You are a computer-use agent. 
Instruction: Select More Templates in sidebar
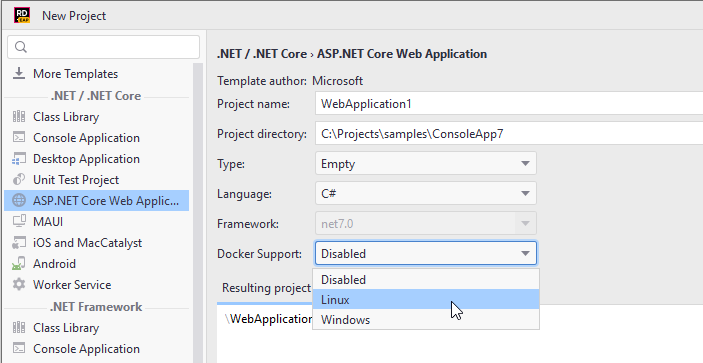(96, 73)
